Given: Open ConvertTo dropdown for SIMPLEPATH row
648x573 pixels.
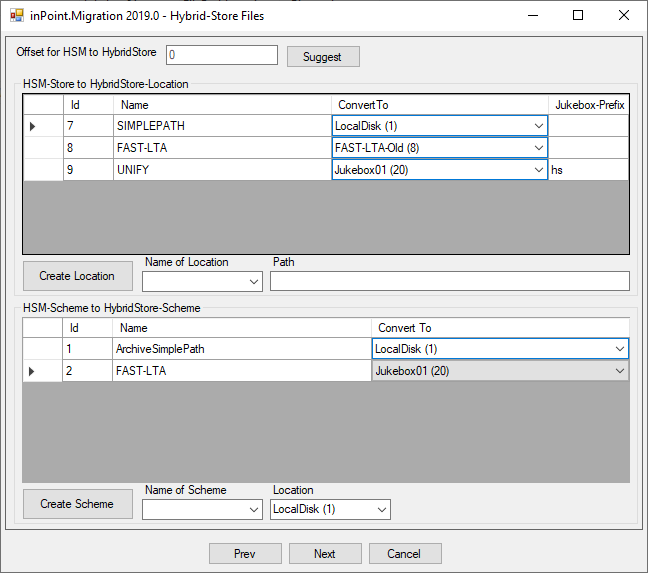Looking at the screenshot, I should coord(539,126).
